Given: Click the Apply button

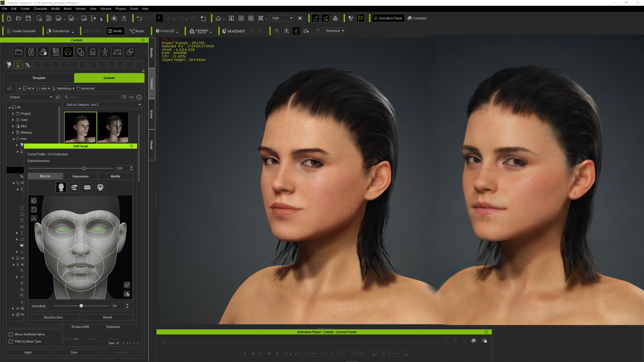Looking at the screenshot, I should click(x=28, y=352).
